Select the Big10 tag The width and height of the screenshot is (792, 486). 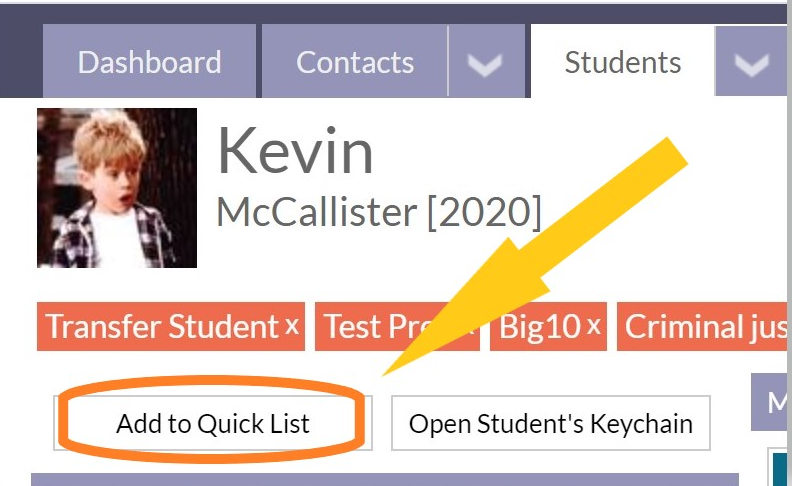click(539, 326)
